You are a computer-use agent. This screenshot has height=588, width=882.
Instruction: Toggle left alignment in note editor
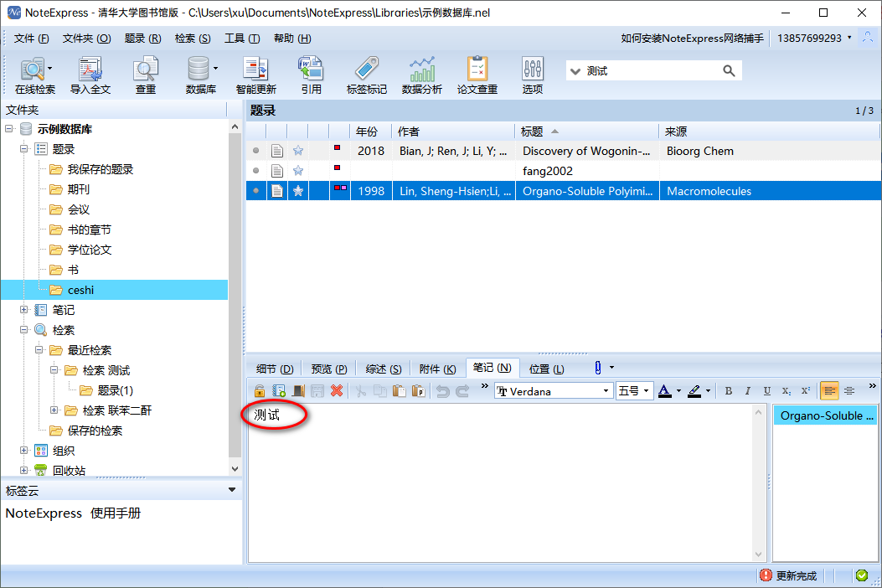coord(829,390)
